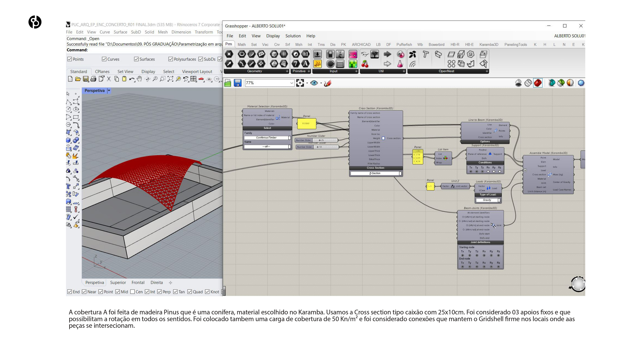The width and height of the screenshot is (644, 362).
Task: Click Rhino's Print icon in Standard toolbar
Action: tap(93, 79)
